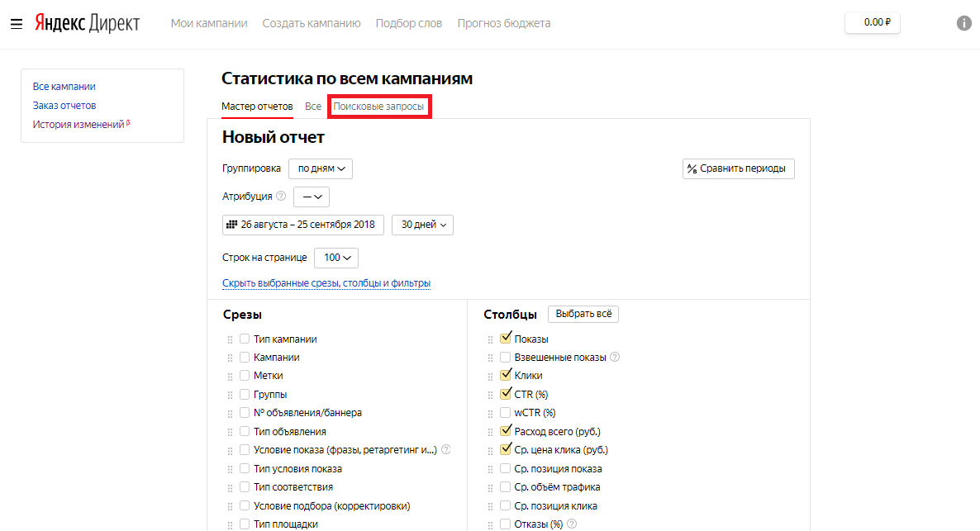Click the help icon next to Атрибуция
Image resolution: width=980 pixels, height=531 pixels.
pyautogui.click(x=281, y=197)
